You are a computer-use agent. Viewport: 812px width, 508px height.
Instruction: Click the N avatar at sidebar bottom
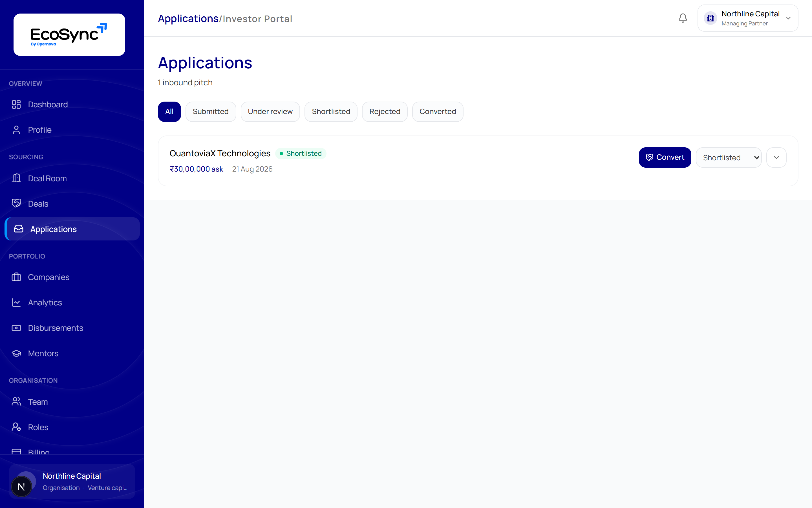(x=21, y=486)
